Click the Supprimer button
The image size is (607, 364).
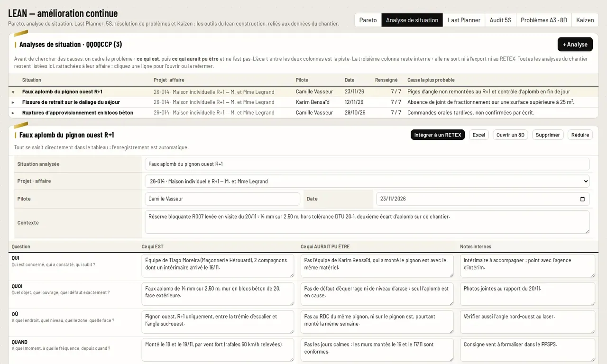[548, 135]
